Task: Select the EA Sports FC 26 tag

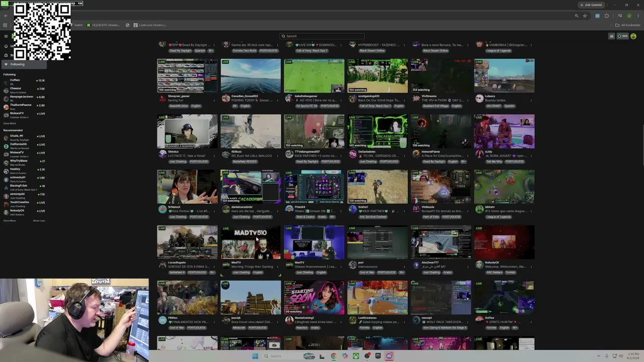Action: (306, 106)
